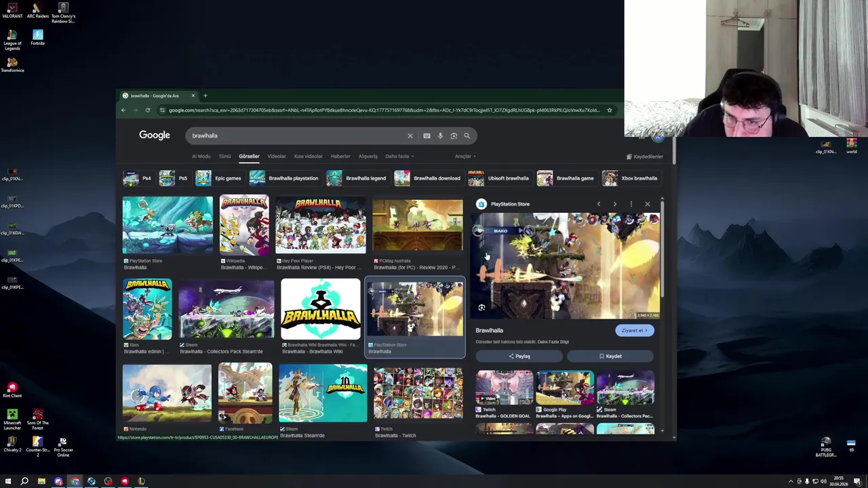Filter by Brawlhalla download chip
The height and width of the screenshot is (488, 868).
pyautogui.click(x=428, y=178)
